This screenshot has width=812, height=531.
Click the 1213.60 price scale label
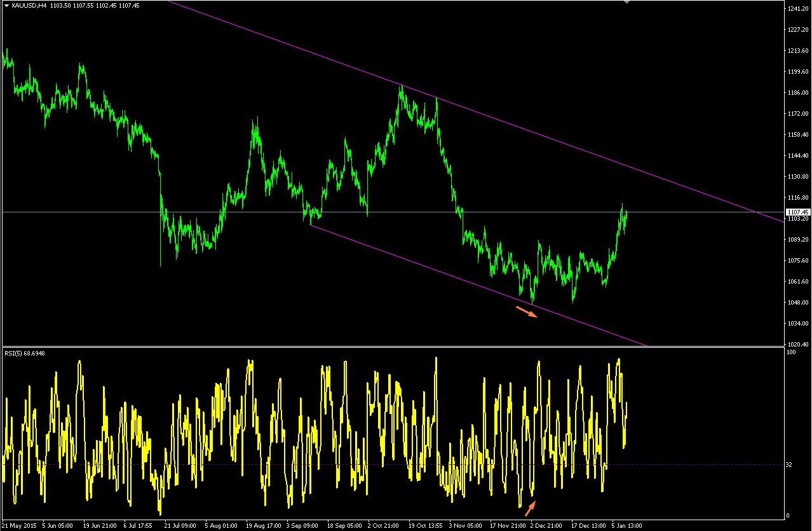pos(797,51)
